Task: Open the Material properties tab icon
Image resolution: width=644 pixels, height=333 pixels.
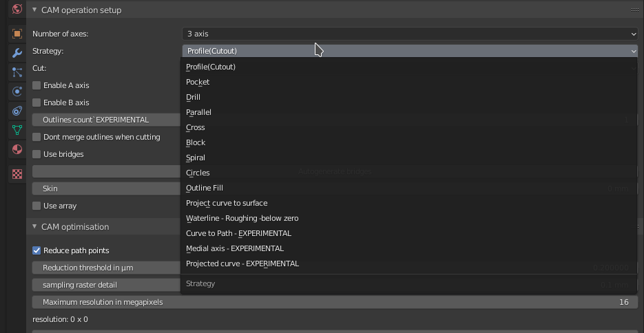Action: point(17,149)
